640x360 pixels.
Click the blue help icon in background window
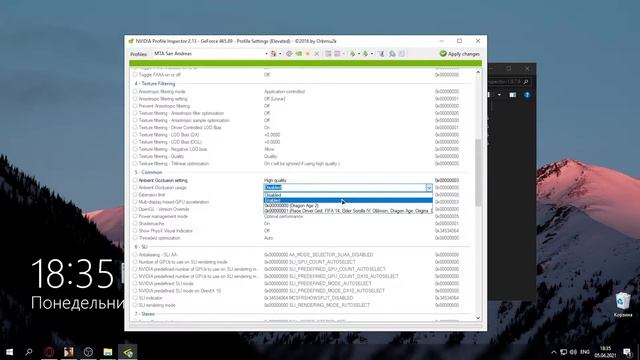pos(527,95)
